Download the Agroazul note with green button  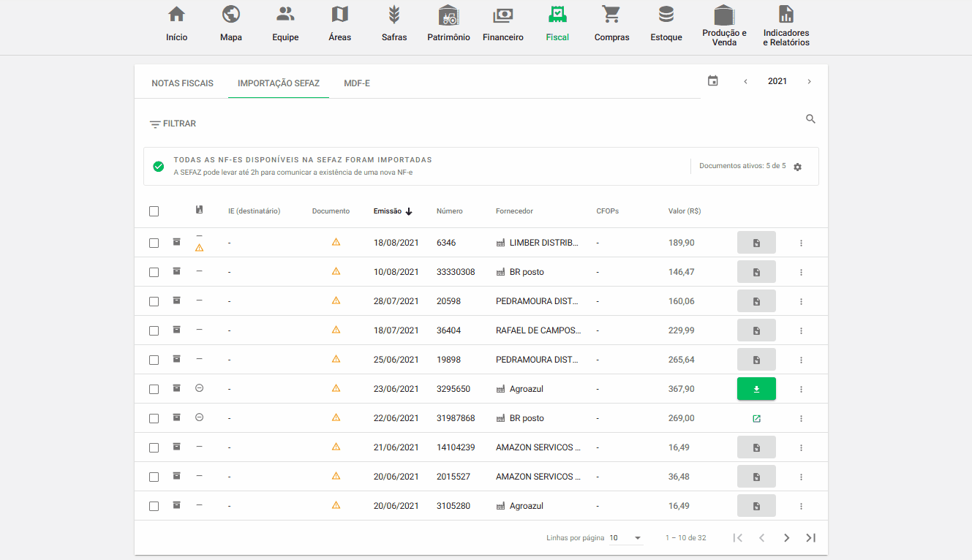756,388
